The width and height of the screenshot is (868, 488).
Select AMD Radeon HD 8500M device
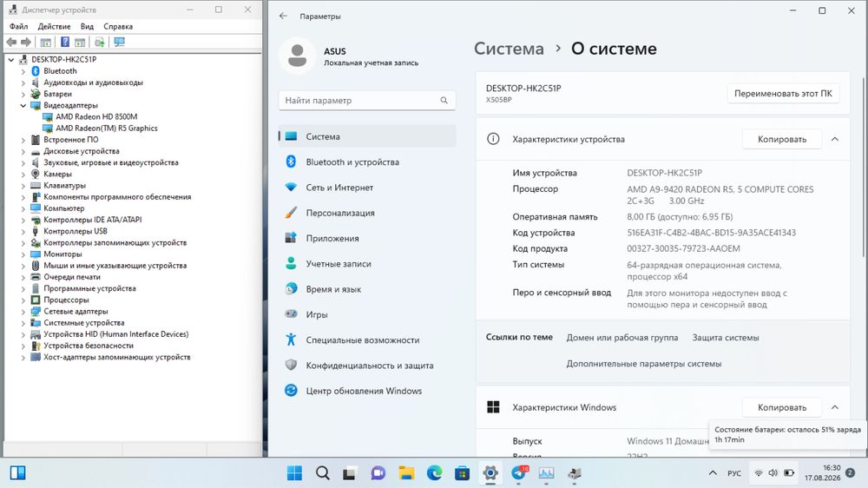[96, 117]
